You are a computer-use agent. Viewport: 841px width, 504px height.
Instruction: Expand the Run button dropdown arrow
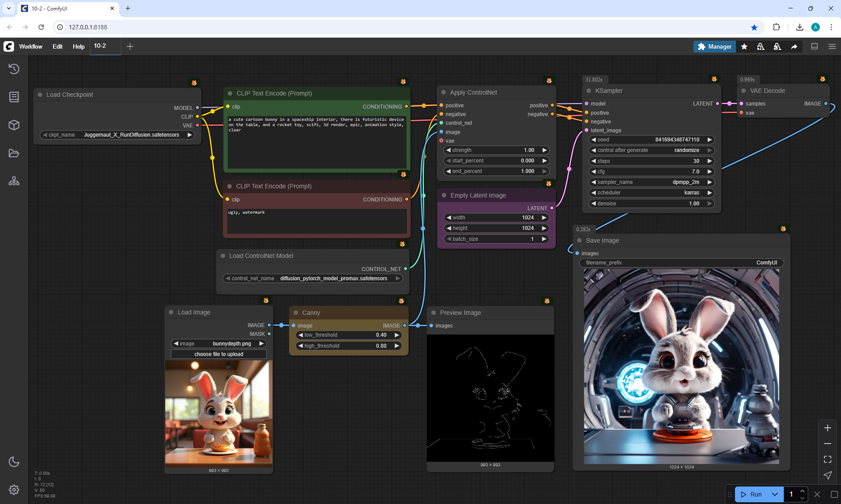click(775, 494)
